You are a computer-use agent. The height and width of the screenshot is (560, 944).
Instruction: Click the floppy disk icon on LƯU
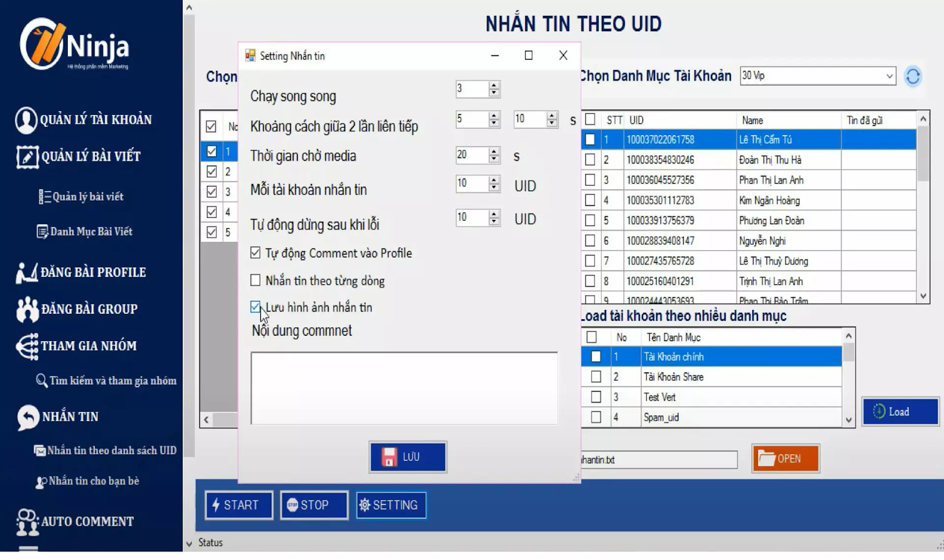(x=389, y=457)
